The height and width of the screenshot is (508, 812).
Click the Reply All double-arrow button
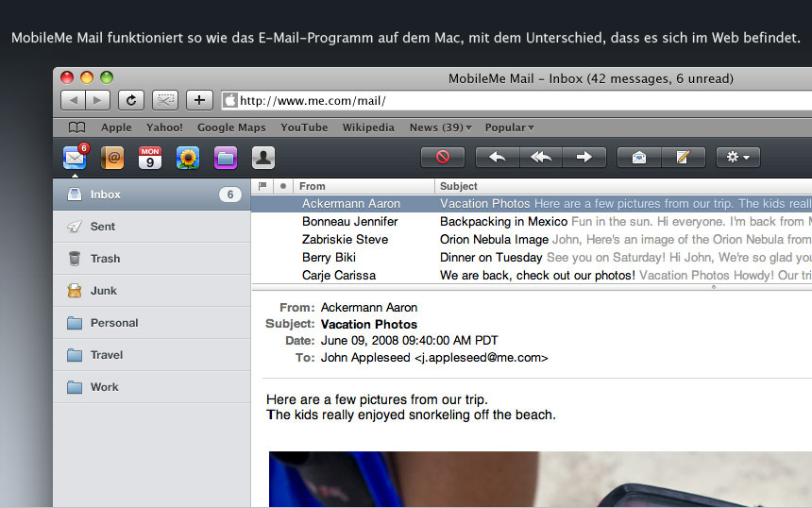tap(541, 157)
